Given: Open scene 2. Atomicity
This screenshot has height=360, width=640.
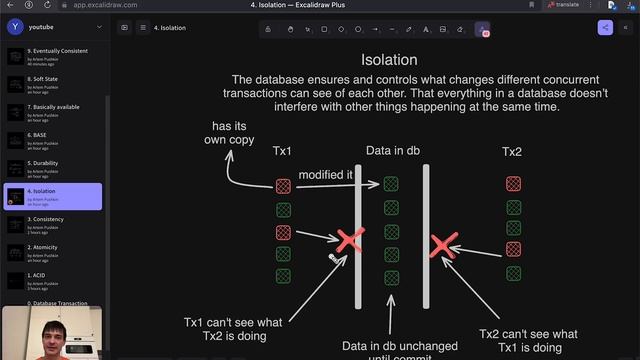Looking at the screenshot, I should click(x=53, y=253).
